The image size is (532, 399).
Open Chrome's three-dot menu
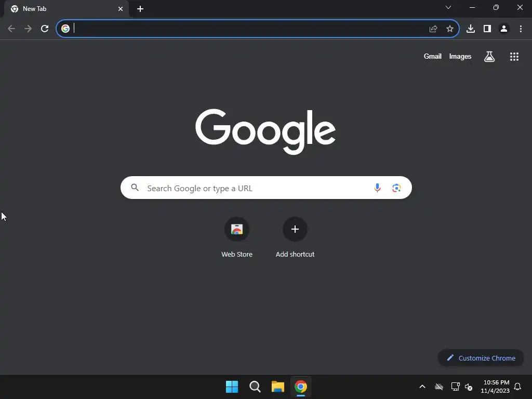point(521,29)
